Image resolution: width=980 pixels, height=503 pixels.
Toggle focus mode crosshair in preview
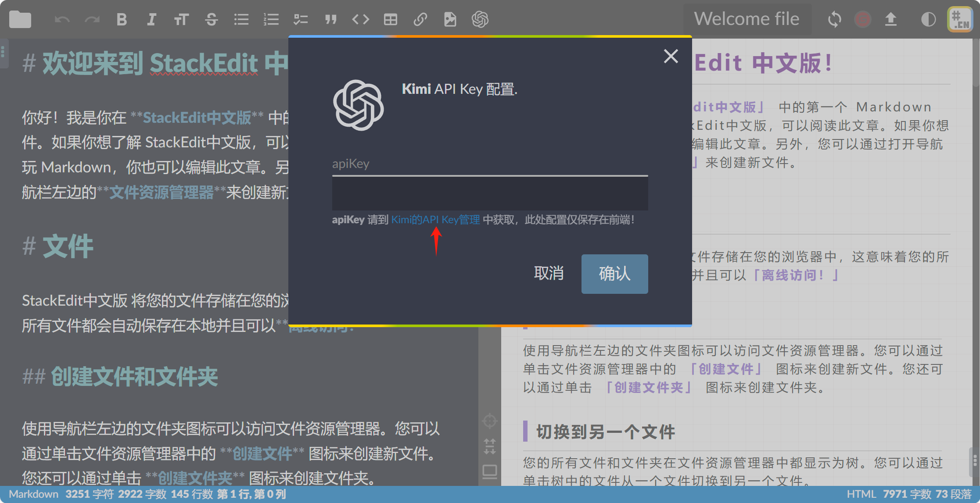click(x=490, y=420)
